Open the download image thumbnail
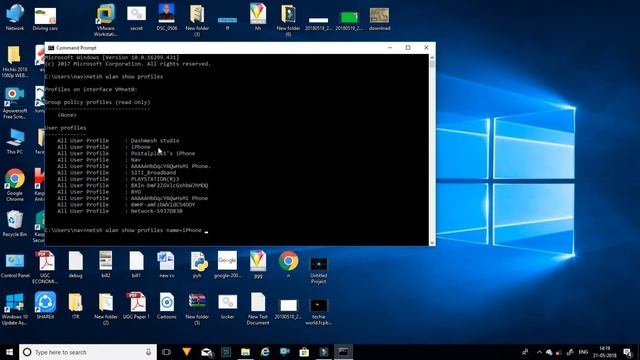The width and height of the screenshot is (640, 360). click(x=380, y=19)
